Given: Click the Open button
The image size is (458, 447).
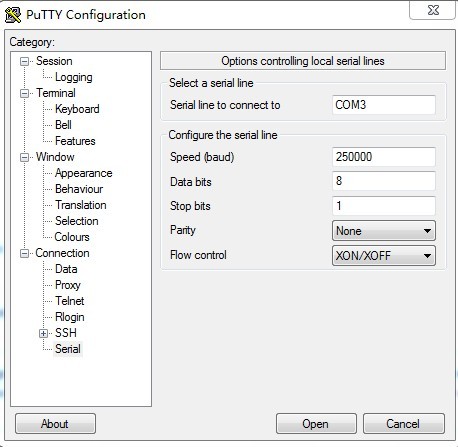Looking at the screenshot, I should click(316, 424).
